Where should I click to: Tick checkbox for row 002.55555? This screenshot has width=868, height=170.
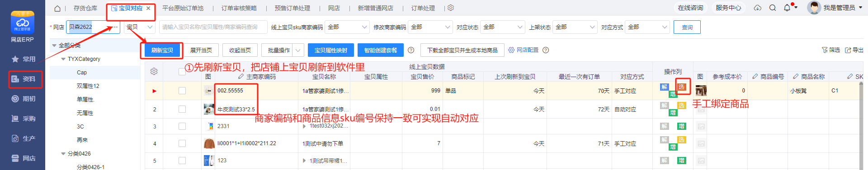click(182, 91)
